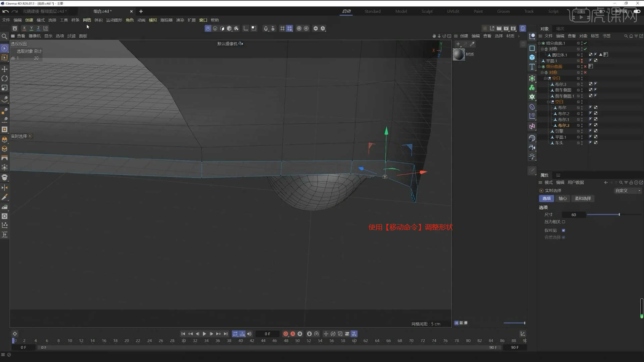644x362 pixels.
Task: Select the 选项 tab in attributes
Action: click(x=546, y=199)
